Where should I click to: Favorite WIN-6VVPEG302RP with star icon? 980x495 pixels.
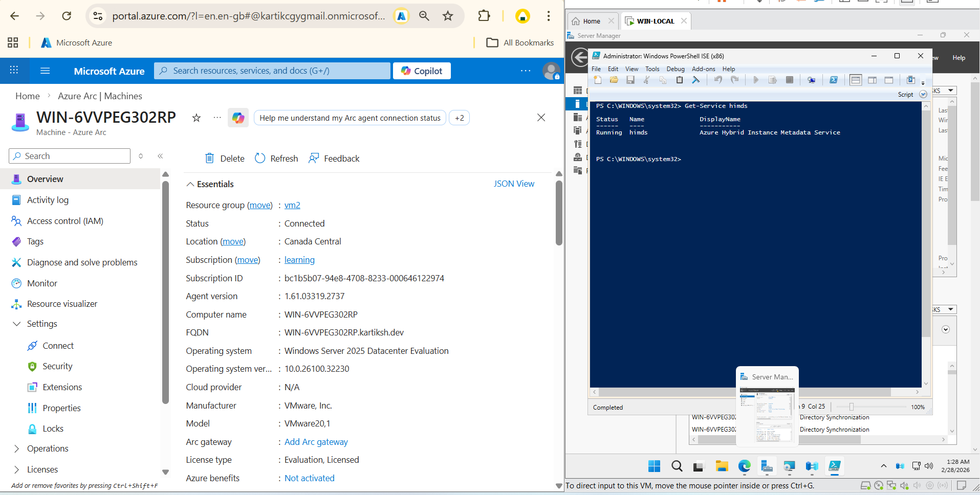196,118
